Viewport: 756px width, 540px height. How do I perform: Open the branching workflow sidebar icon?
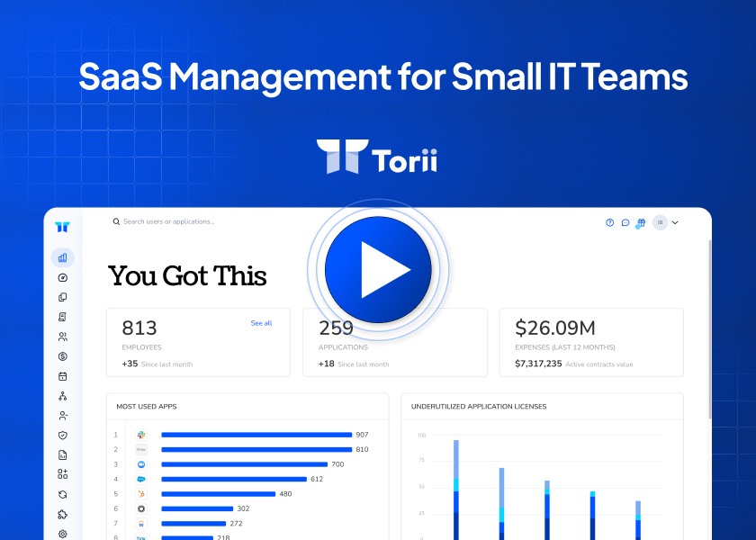[x=63, y=396]
